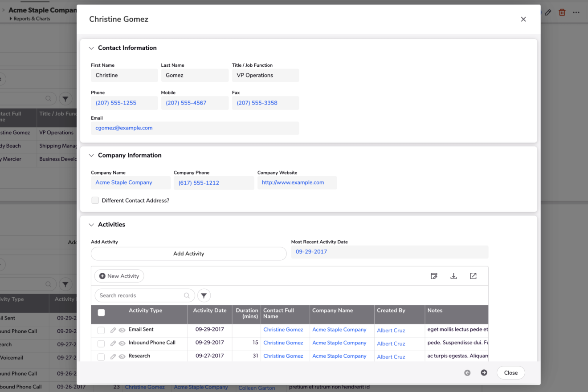
Task: Click the grid edit icon in Activities toolbar
Action: click(x=434, y=276)
